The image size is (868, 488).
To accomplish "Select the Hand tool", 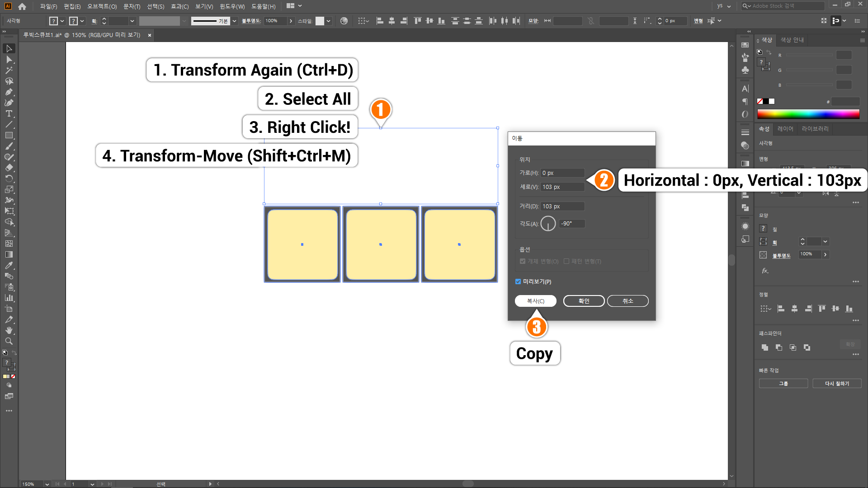I will click(9, 330).
